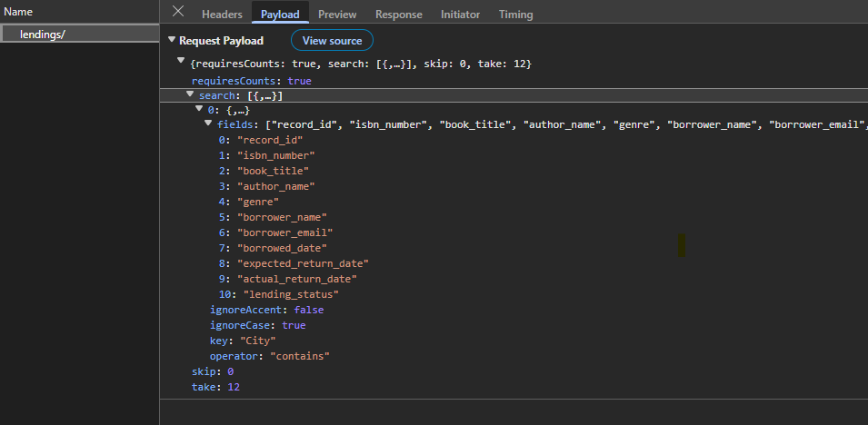Collapse the search array node
Screen dimensions: 868x425
point(190,94)
